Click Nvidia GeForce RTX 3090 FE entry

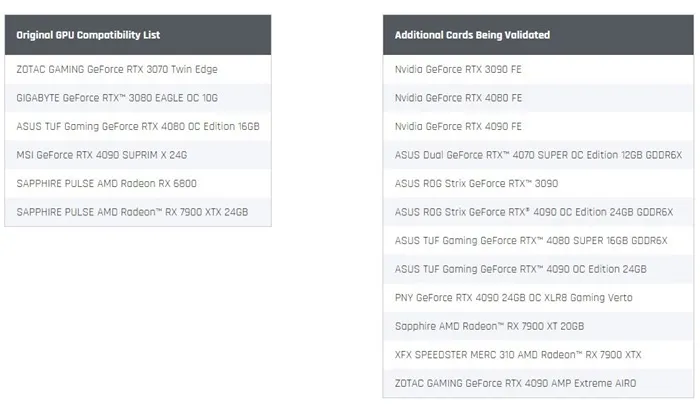[x=538, y=69]
